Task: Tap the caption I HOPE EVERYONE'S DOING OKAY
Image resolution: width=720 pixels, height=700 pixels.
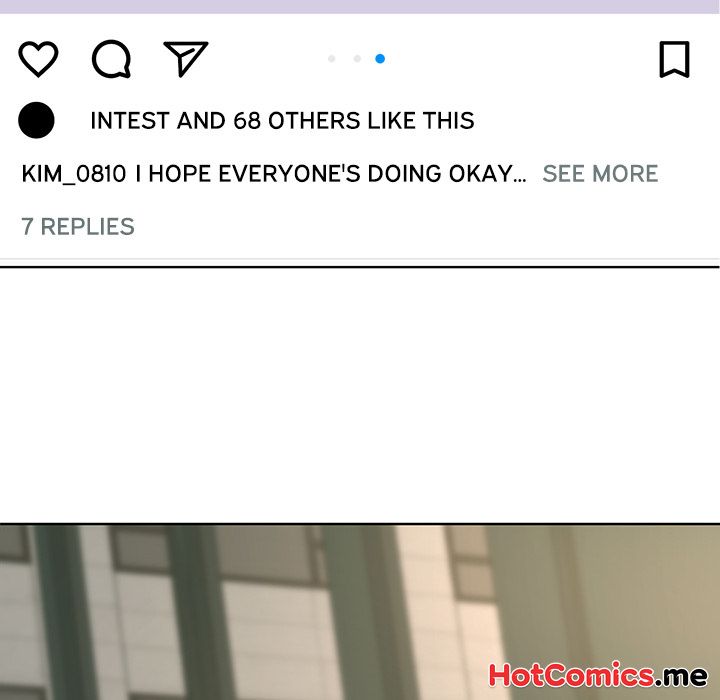Action: (x=331, y=174)
